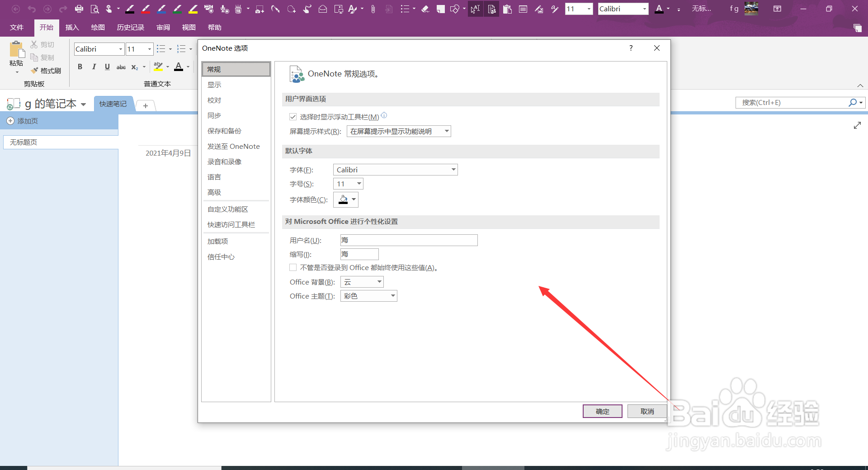Open the 文件 menu tab
The height and width of the screenshot is (470, 868).
point(17,27)
